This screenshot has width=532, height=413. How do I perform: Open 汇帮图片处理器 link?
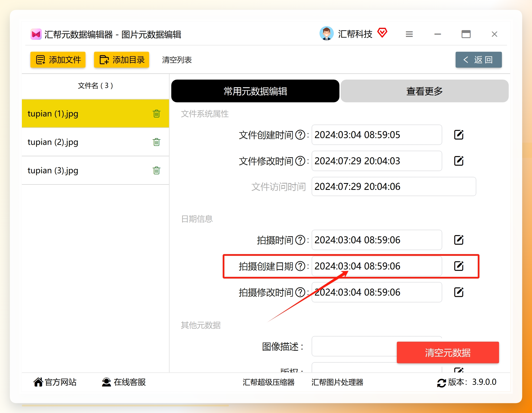(337, 382)
